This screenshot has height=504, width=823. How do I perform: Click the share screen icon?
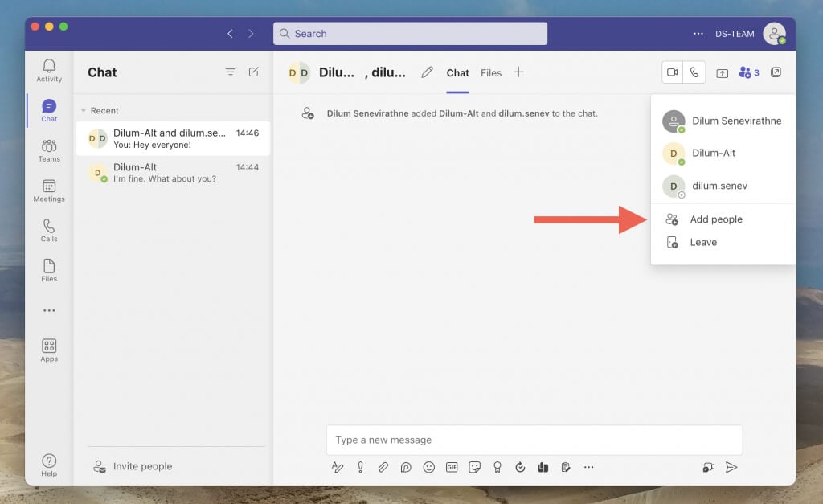coord(722,73)
